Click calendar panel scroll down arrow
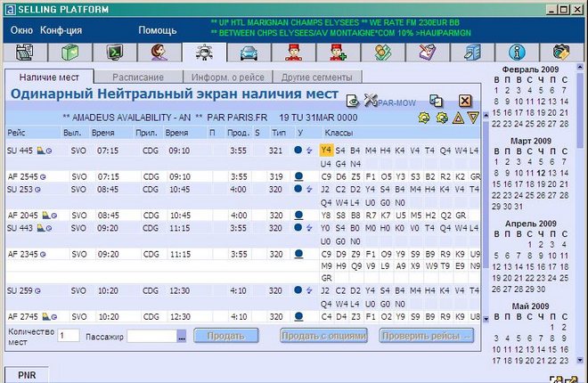588x383 pixels. click(580, 360)
